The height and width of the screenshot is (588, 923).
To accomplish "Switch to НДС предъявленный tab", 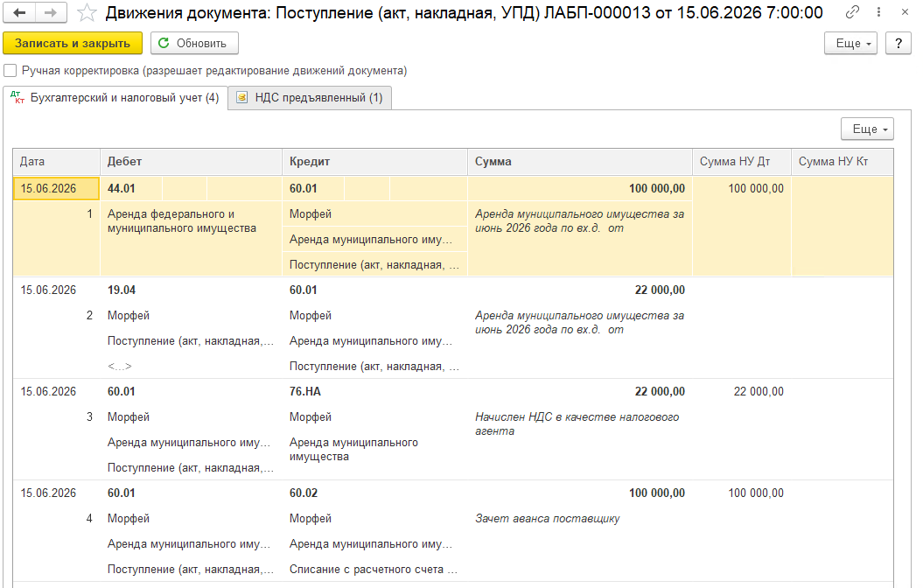I will click(x=310, y=98).
